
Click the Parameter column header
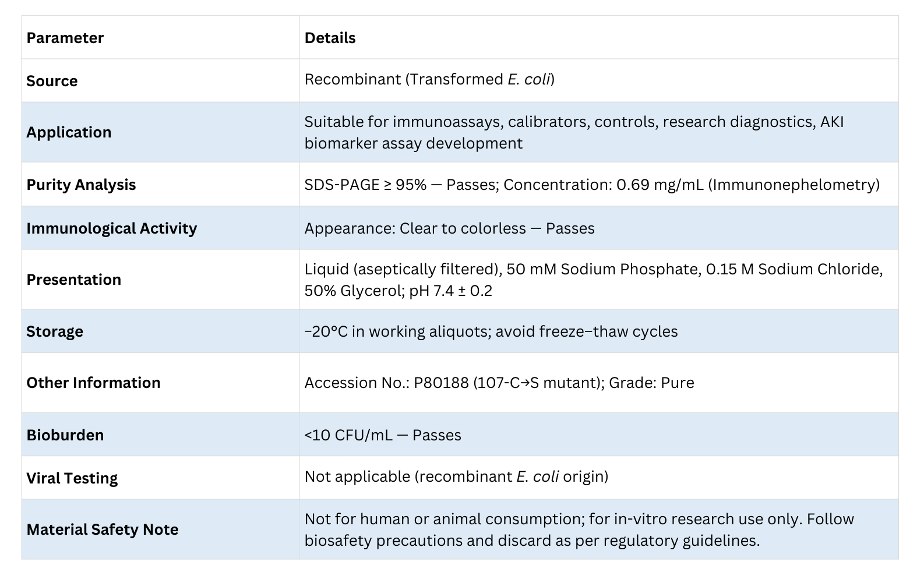pyautogui.click(x=65, y=38)
